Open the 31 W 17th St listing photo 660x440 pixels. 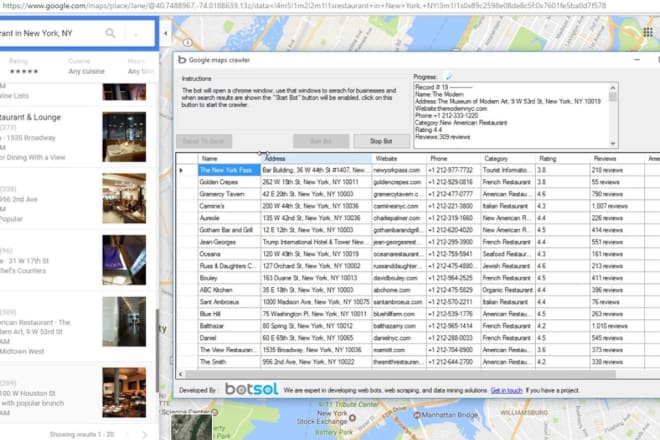coord(124,260)
